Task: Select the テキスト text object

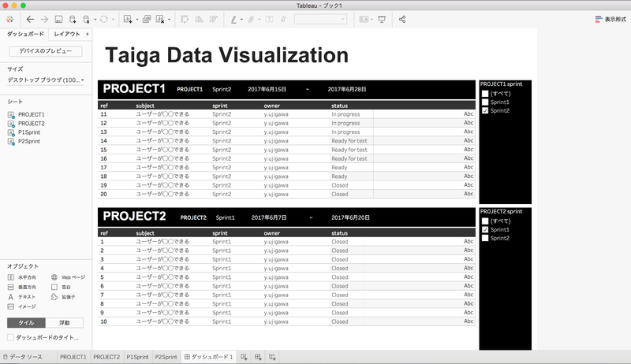Action: [x=22, y=297]
